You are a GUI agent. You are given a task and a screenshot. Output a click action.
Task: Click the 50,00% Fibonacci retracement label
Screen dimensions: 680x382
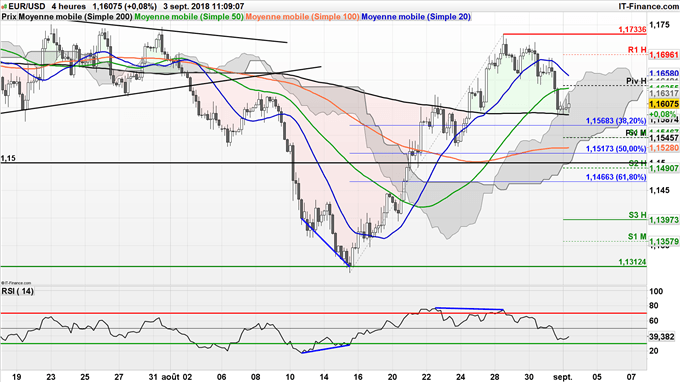pyautogui.click(x=616, y=149)
